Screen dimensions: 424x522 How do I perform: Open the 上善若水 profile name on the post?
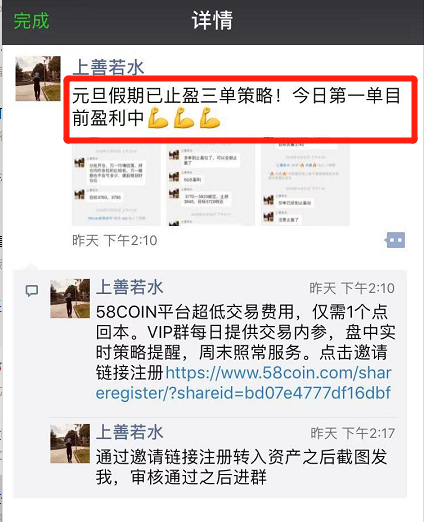[108, 67]
